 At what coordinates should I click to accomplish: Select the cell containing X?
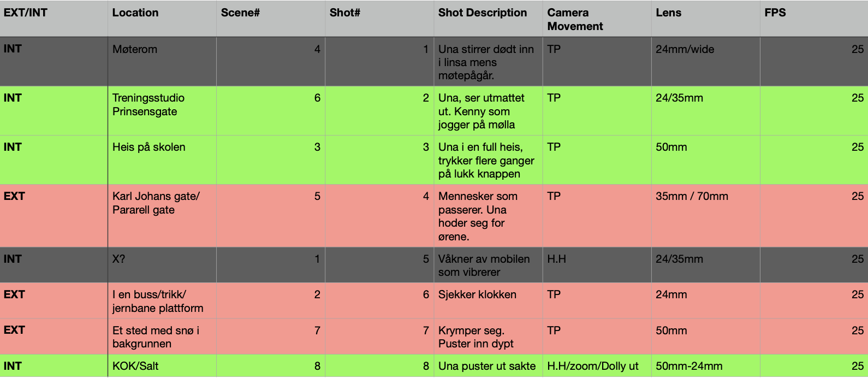(x=162, y=265)
